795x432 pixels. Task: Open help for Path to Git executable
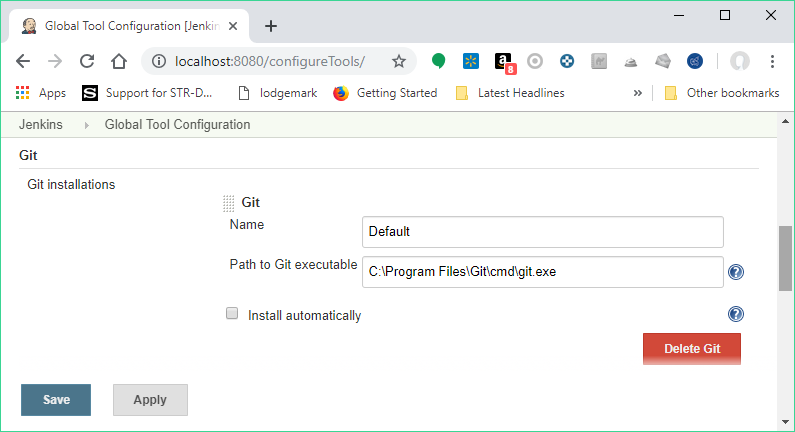(x=736, y=272)
